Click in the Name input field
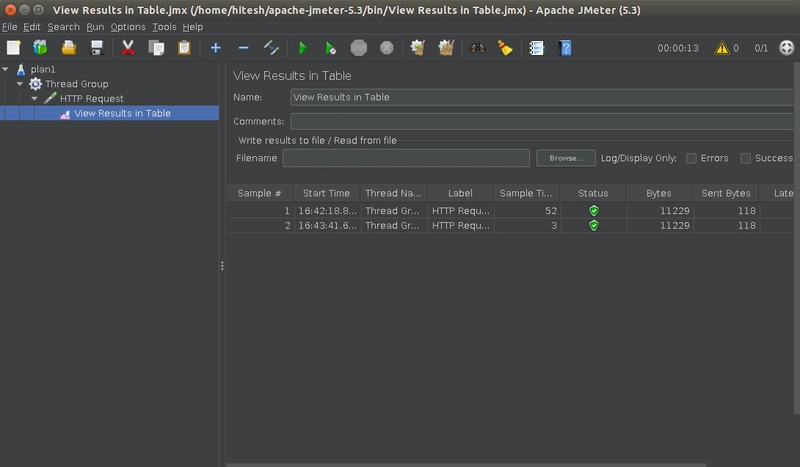Viewport: 800px width, 467px height. click(x=542, y=97)
